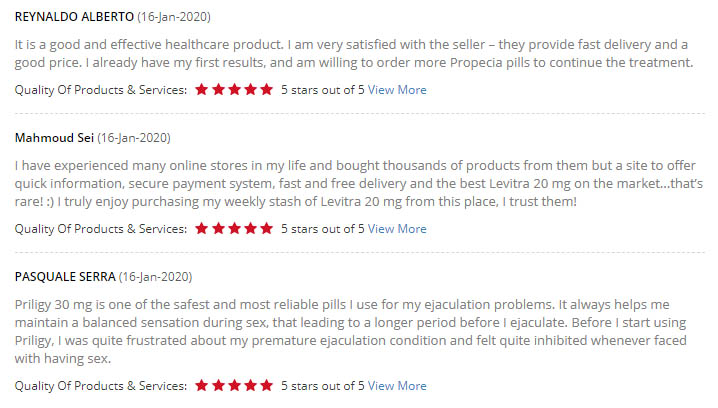Click the Levitra 20 mg review paragraph

point(359,183)
